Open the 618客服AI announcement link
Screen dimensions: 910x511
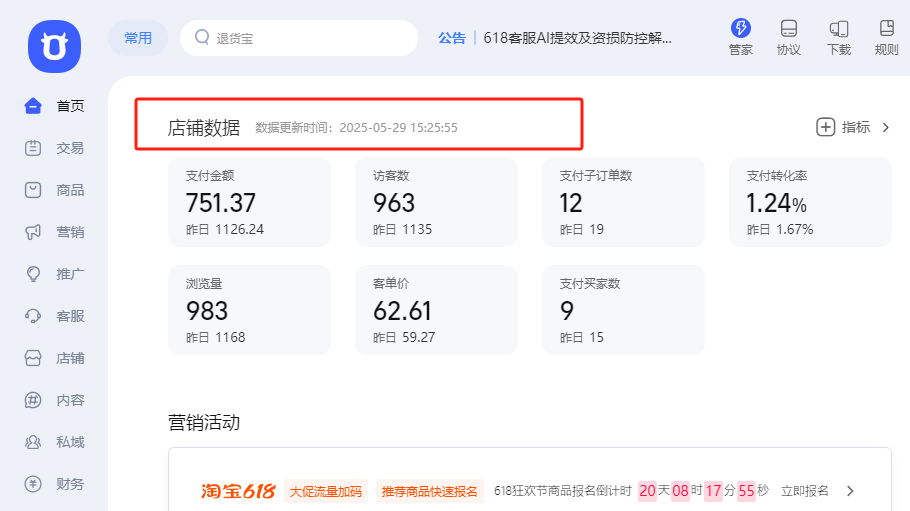(x=577, y=38)
